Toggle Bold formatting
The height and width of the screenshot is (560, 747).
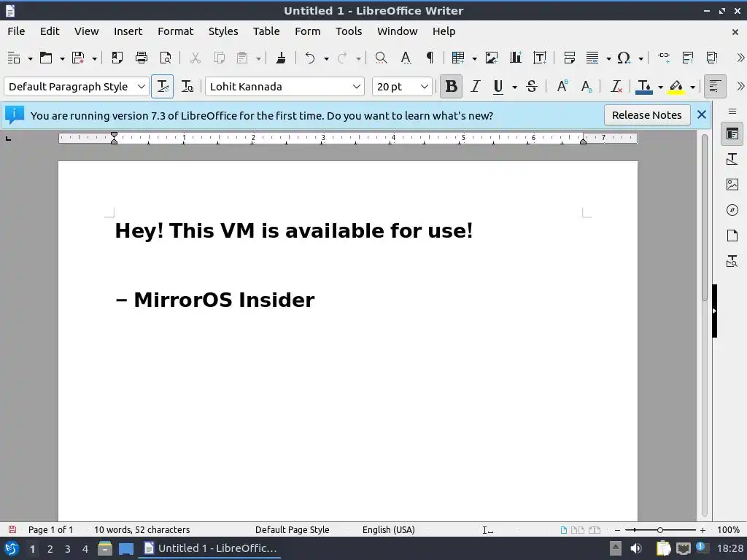pos(451,87)
